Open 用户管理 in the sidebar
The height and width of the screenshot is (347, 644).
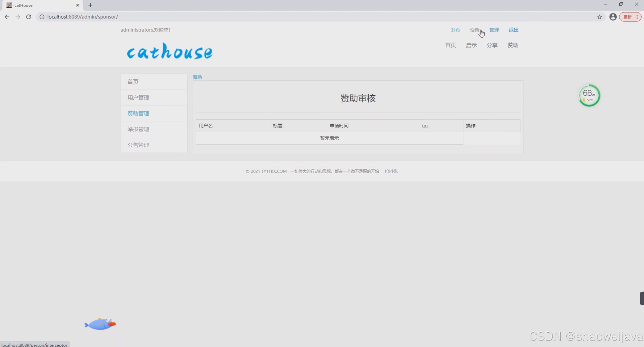[138, 98]
